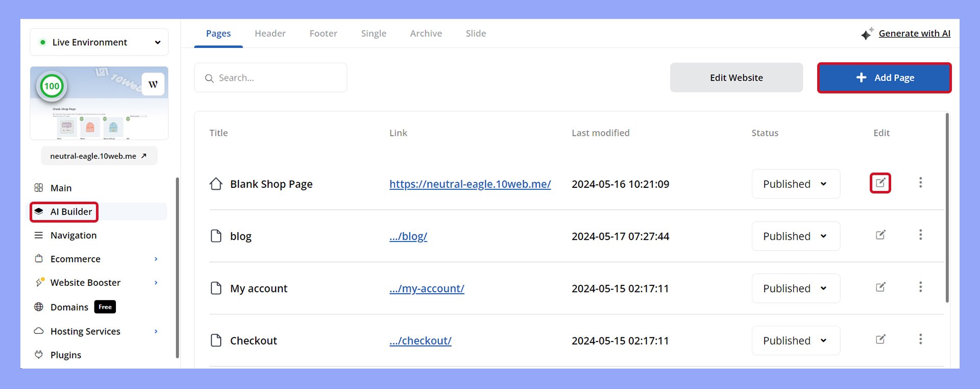Click the edit icon for Blank Shop Page

(x=880, y=183)
